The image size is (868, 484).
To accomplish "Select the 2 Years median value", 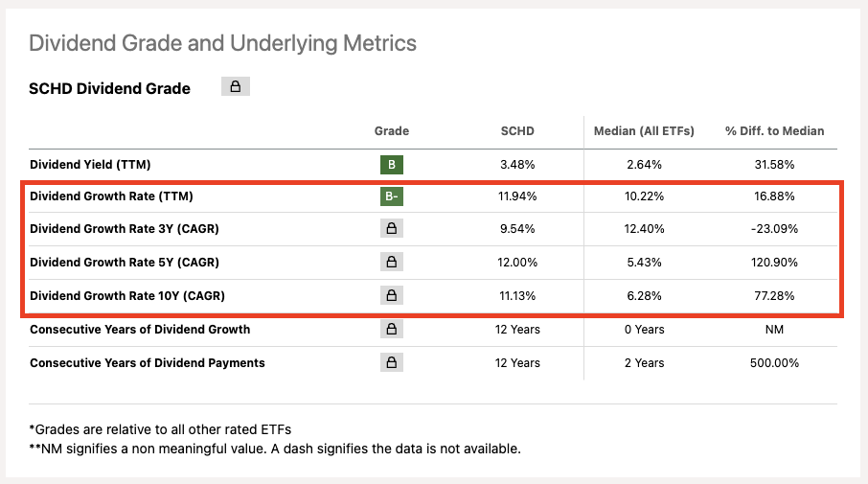I will [x=645, y=362].
